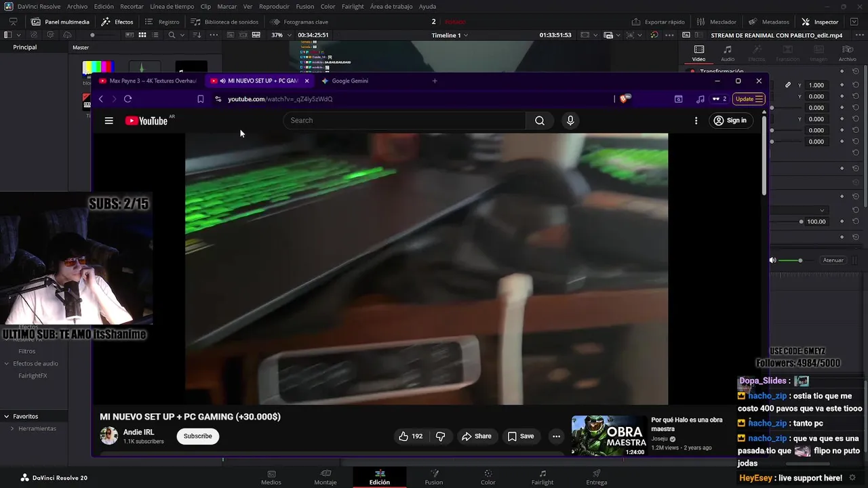Screen dimensions: 868x488
Task: Open the Metadatos panel
Action: point(769,22)
